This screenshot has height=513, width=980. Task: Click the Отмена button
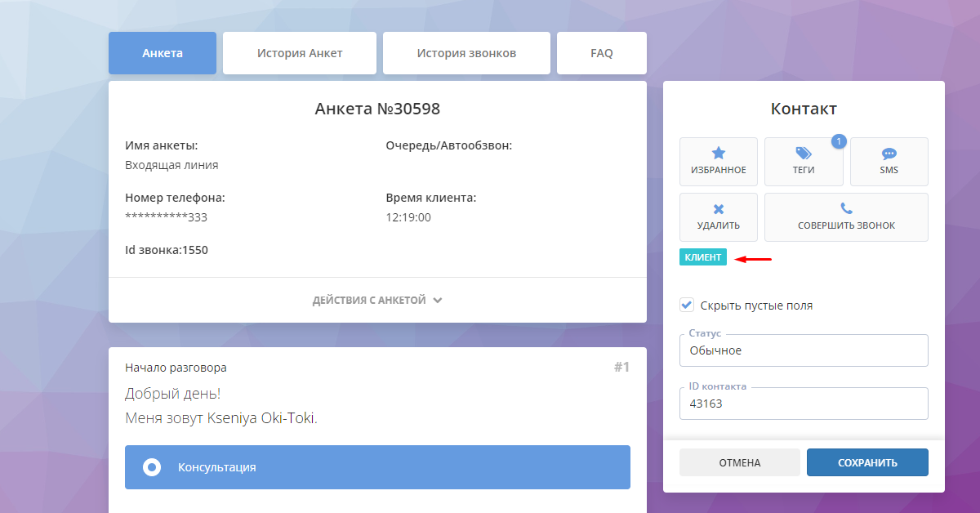[x=740, y=462]
